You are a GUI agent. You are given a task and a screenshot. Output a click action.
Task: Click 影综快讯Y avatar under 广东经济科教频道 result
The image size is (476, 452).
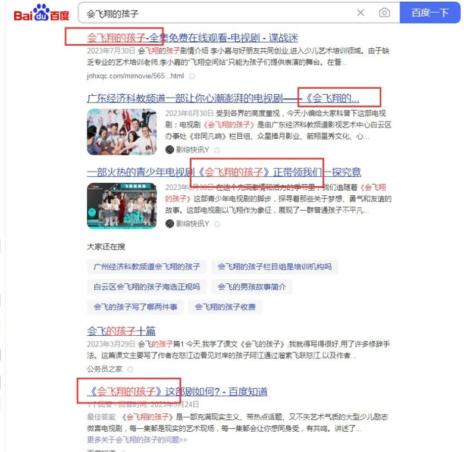coord(170,149)
